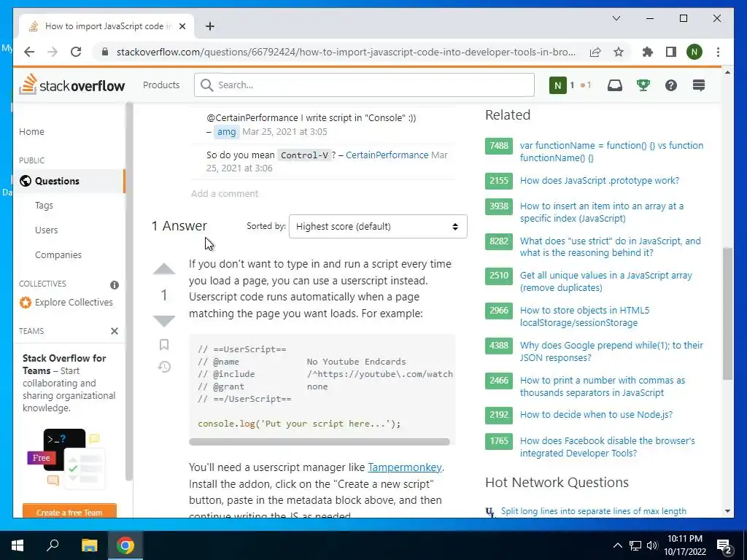
Task: Show hidden system tray icons
Action: click(x=617, y=545)
